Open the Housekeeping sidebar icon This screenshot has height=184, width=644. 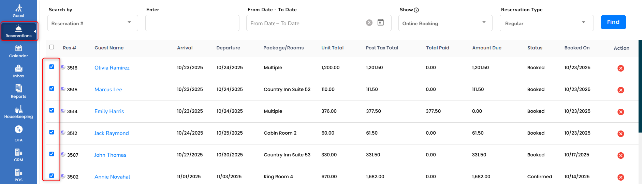point(18,112)
